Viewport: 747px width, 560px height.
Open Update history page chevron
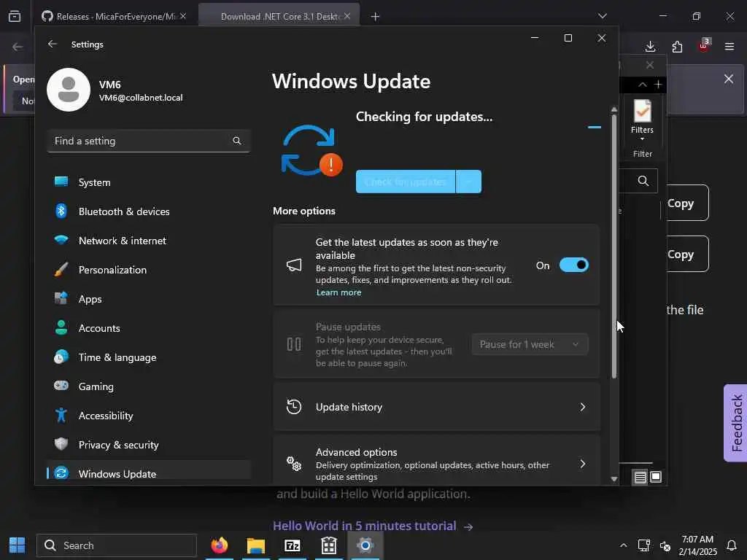pyautogui.click(x=582, y=407)
